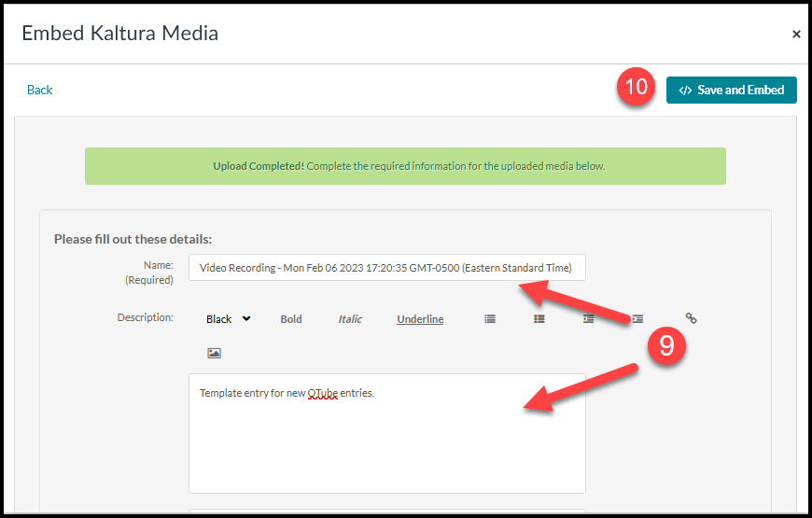Insert an image using the picture icon
812x518 pixels.
pos(214,354)
